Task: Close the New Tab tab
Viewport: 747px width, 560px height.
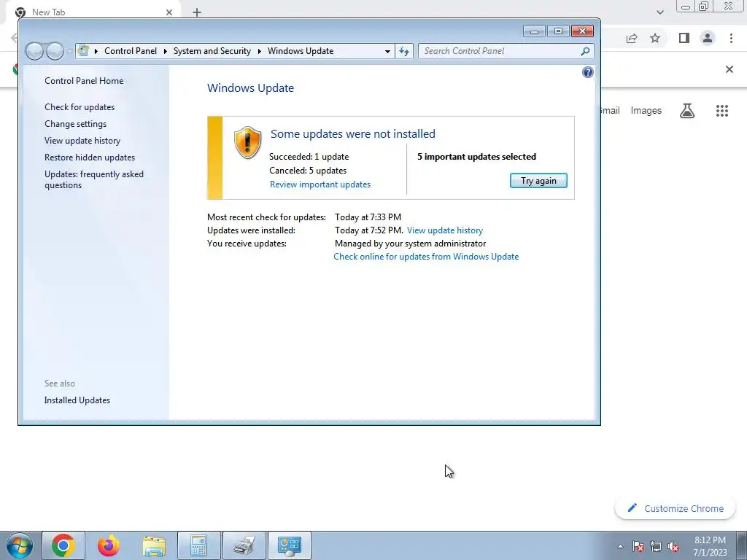Action: [169, 12]
